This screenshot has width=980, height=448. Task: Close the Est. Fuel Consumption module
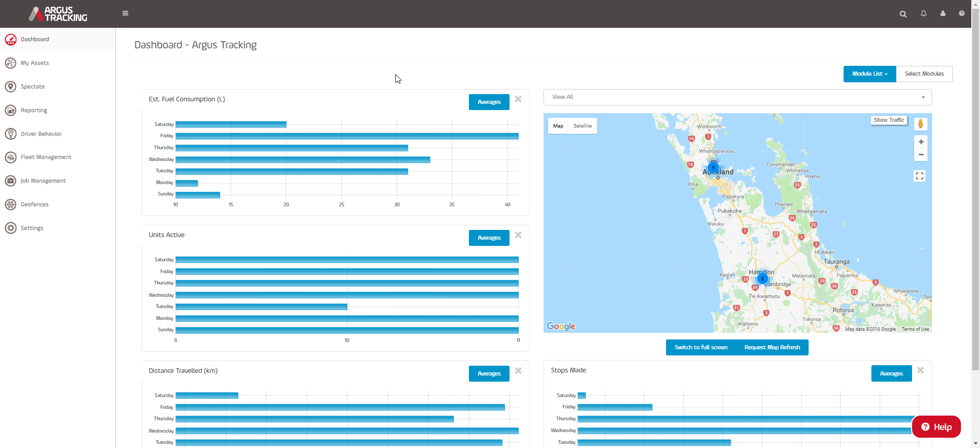[518, 99]
